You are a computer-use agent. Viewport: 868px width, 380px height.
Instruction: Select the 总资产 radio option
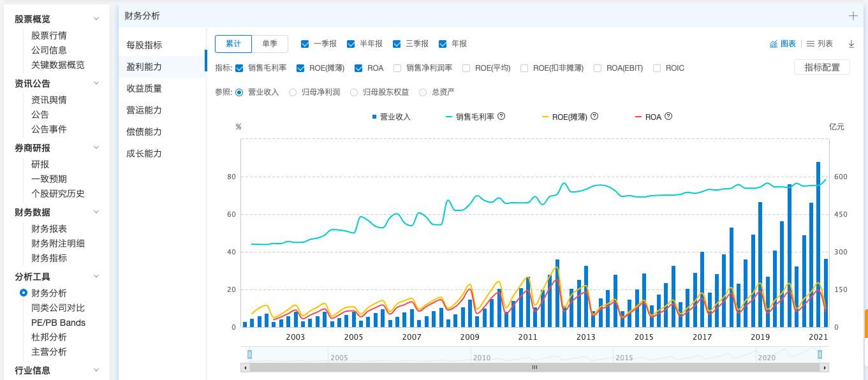[422, 92]
